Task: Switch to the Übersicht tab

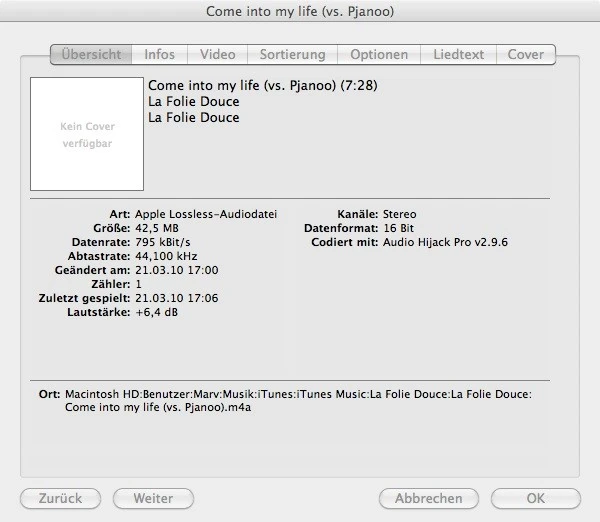Action: coord(92,54)
